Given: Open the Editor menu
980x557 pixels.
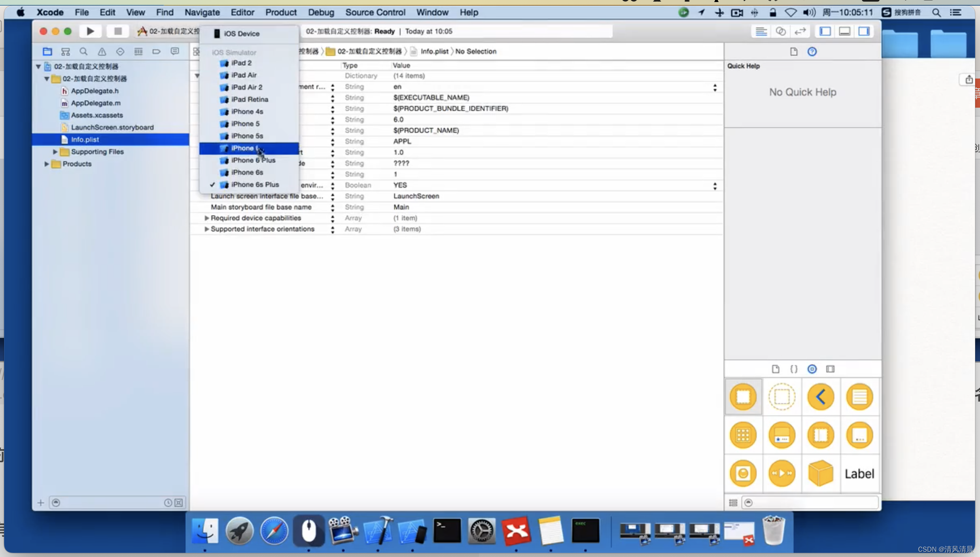Looking at the screenshot, I should [242, 12].
